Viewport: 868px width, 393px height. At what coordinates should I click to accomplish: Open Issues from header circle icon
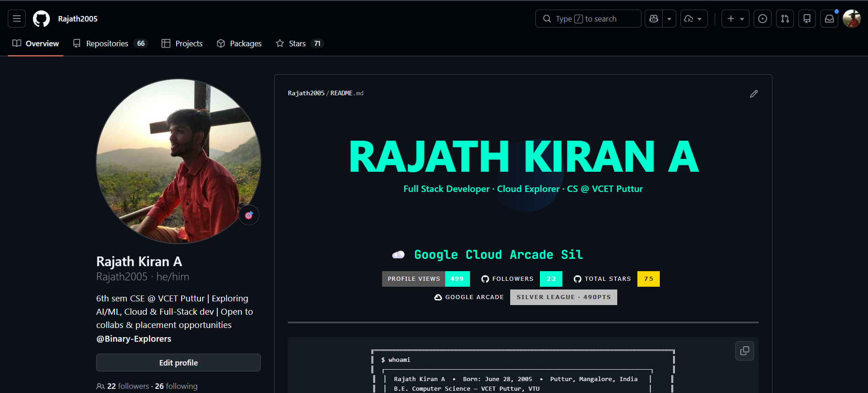pos(762,19)
